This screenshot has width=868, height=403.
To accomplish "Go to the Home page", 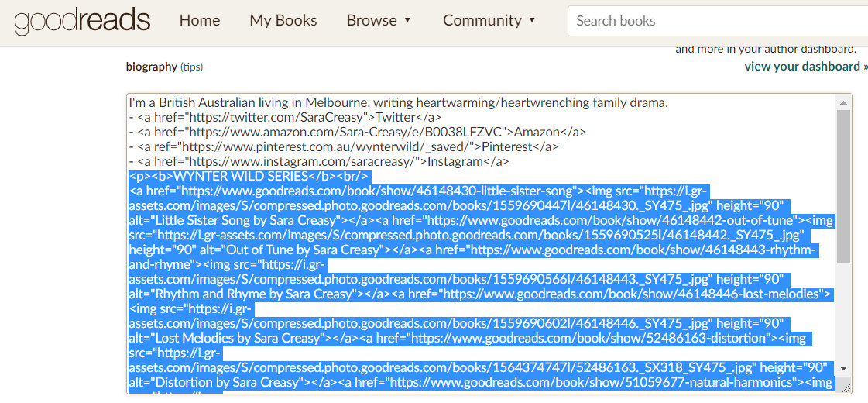I will (199, 21).
